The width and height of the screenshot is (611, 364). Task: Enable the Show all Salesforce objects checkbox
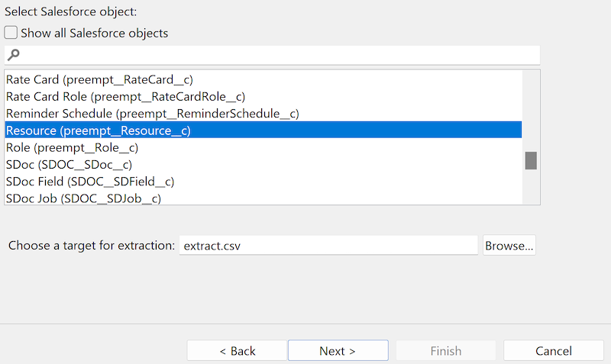point(11,33)
